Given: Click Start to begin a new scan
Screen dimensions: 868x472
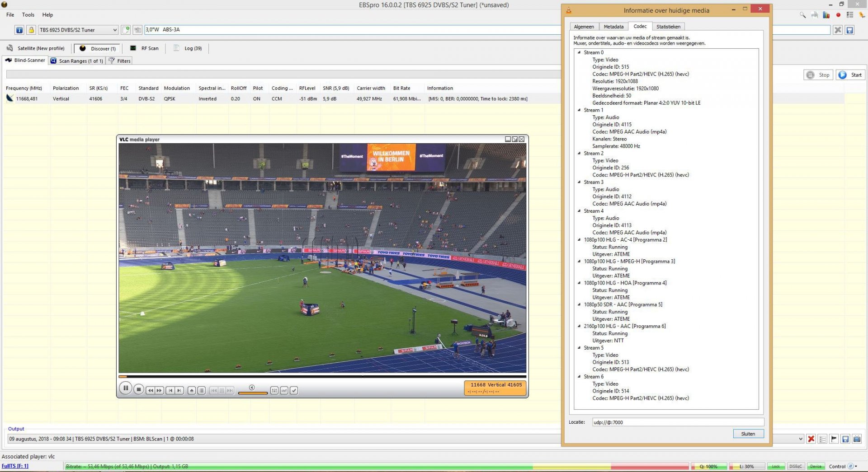Looking at the screenshot, I should click(851, 75).
